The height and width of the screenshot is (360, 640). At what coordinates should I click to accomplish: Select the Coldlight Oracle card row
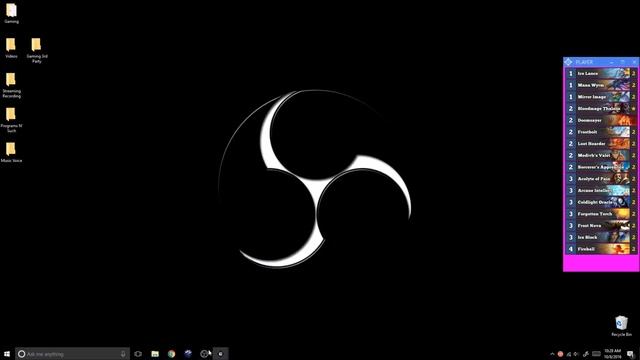(601, 202)
